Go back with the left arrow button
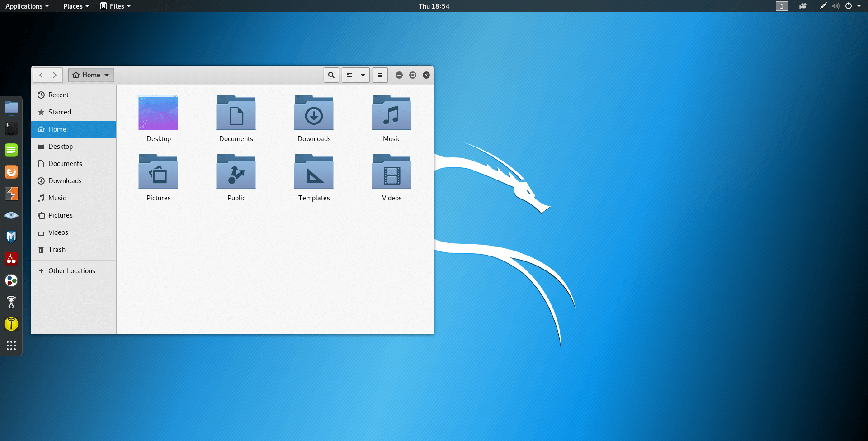Screen dimensions: 868x441 click(41, 75)
